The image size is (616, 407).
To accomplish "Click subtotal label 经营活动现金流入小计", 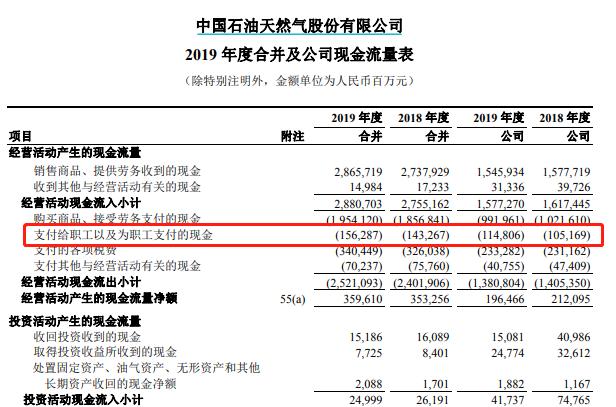I will click(x=81, y=203).
